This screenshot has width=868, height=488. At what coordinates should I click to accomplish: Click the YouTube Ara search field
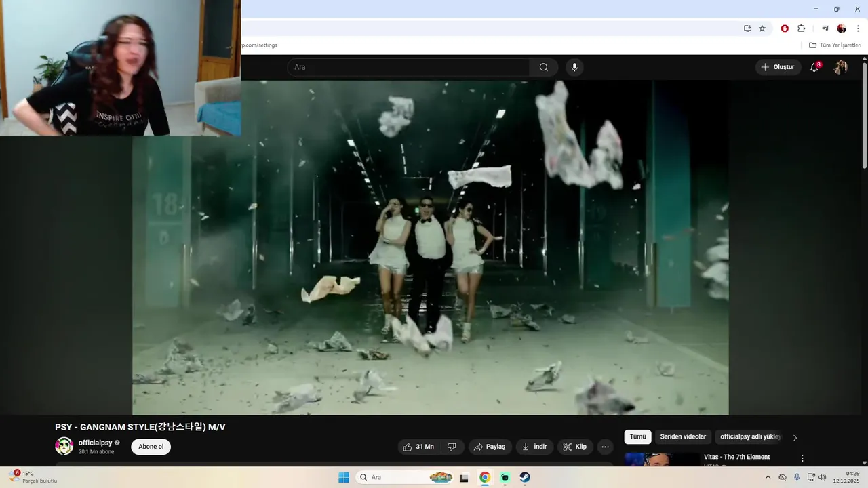(x=408, y=67)
